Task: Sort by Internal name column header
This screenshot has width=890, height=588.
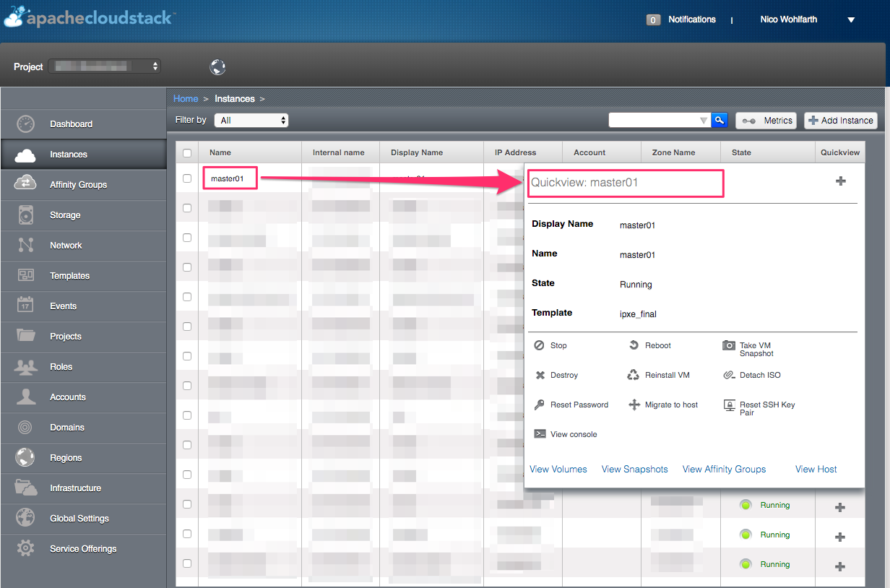Action: (x=339, y=152)
